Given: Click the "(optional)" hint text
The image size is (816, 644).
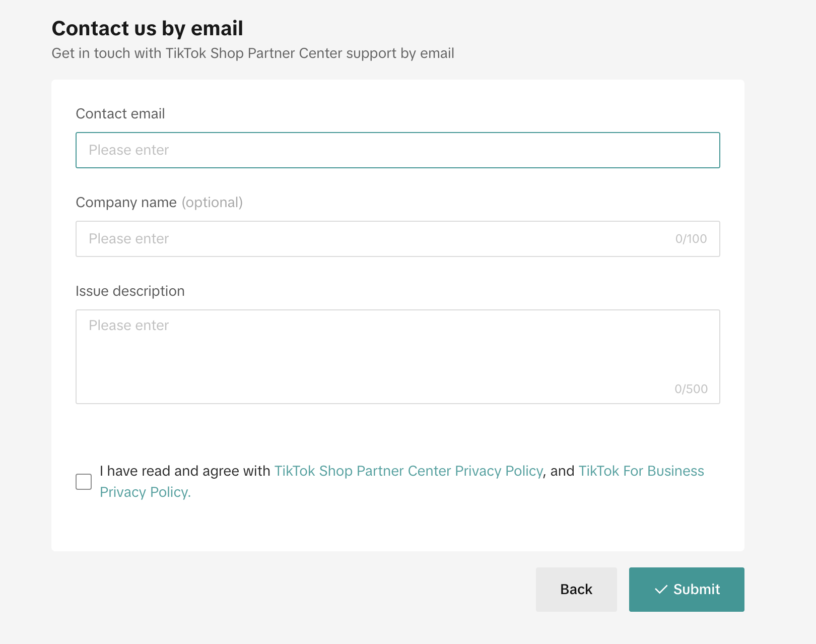Looking at the screenshot, I should tap(212, 203).
